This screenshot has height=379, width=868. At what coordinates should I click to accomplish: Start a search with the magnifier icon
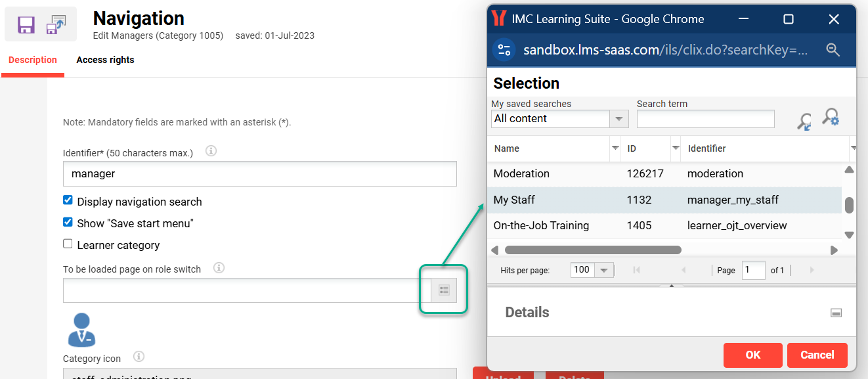pos(804,119)
